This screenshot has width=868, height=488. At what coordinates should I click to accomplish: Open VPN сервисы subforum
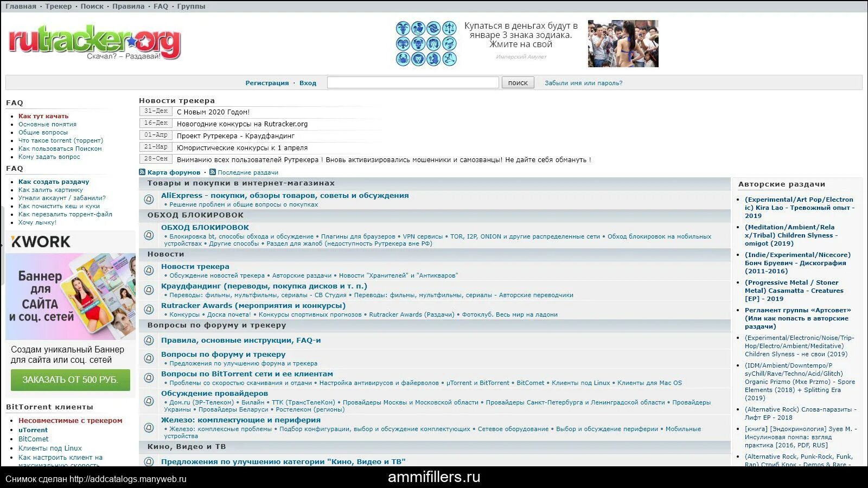click(x=423, y=236)
